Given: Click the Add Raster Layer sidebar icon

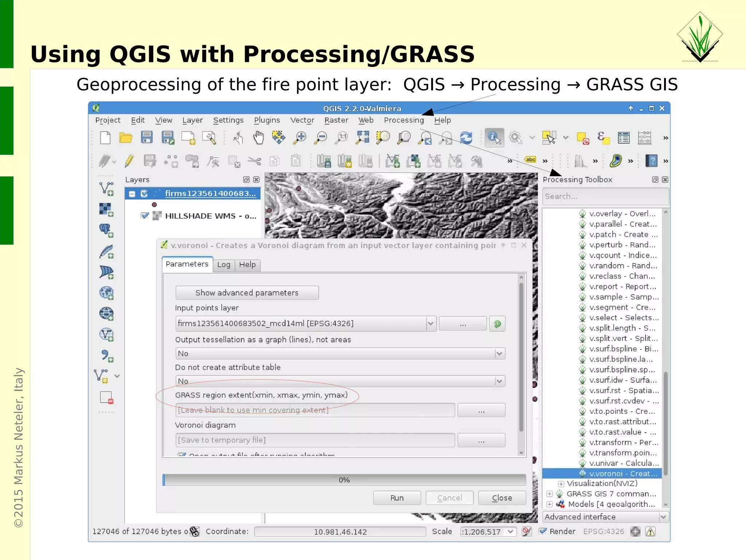Looking at the screenshot, I should [106, 209].
